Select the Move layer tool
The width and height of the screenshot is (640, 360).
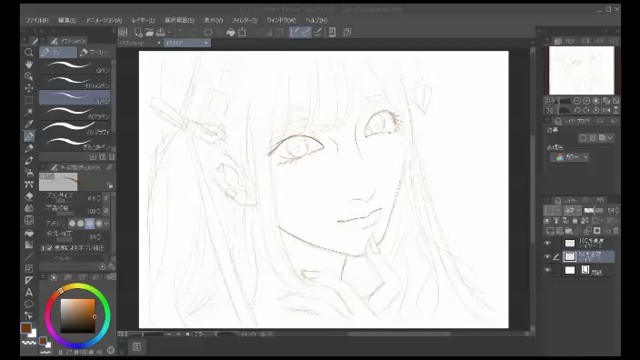[29, 88]
